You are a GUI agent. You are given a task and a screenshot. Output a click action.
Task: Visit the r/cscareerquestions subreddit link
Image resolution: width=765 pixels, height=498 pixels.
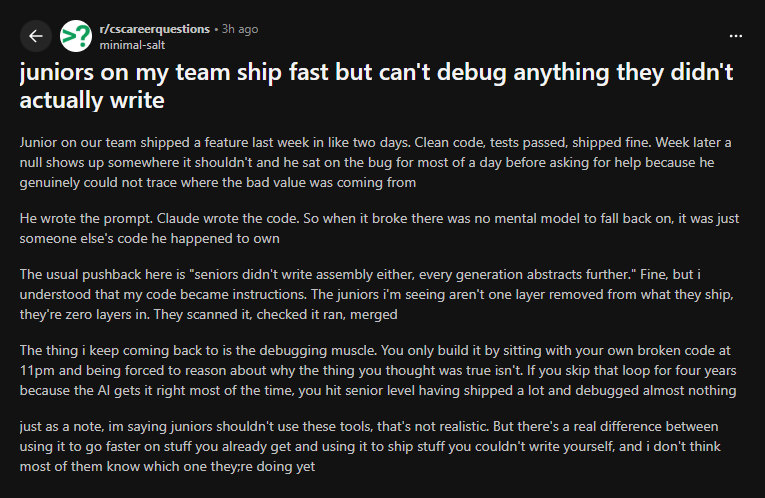click(x=153, y=29)
